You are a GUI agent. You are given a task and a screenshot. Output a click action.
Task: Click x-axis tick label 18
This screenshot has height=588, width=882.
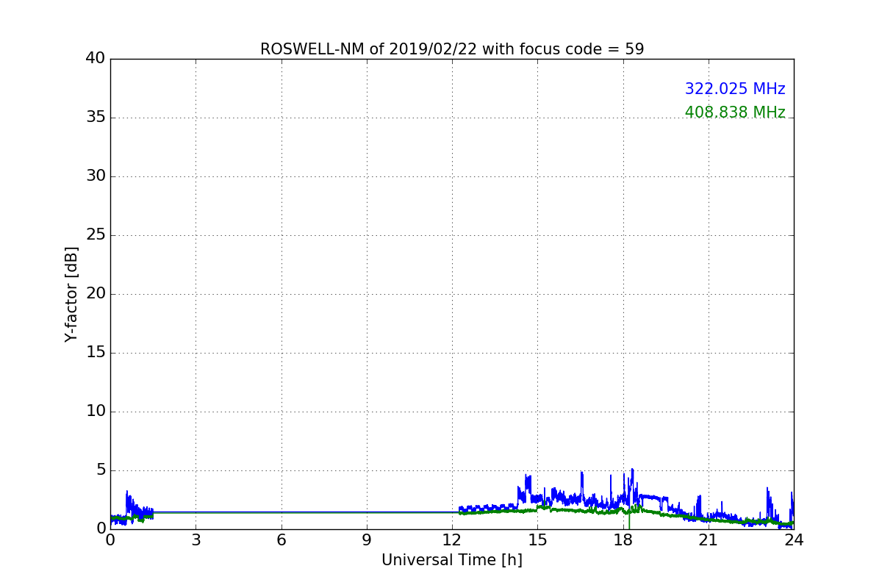tap(623, 539)
